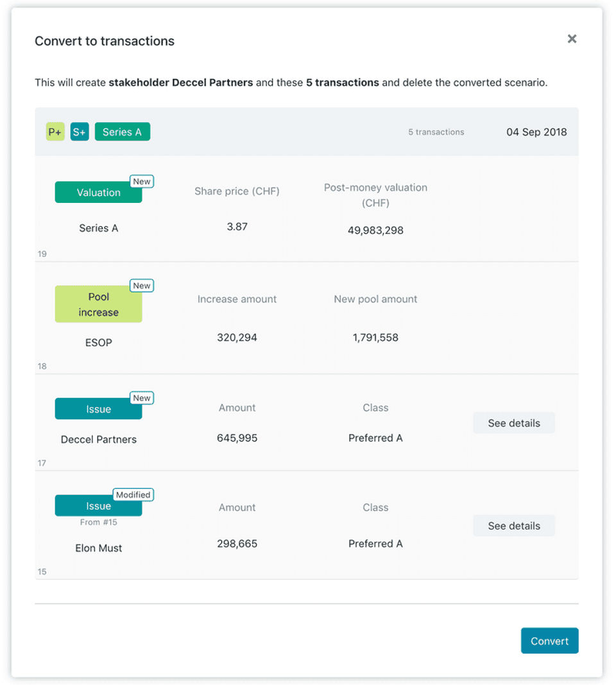Image resolution: width=616 pixels, height=685 pixels.
Task: Click the Issue label for Elon Must
Action: 98,506
